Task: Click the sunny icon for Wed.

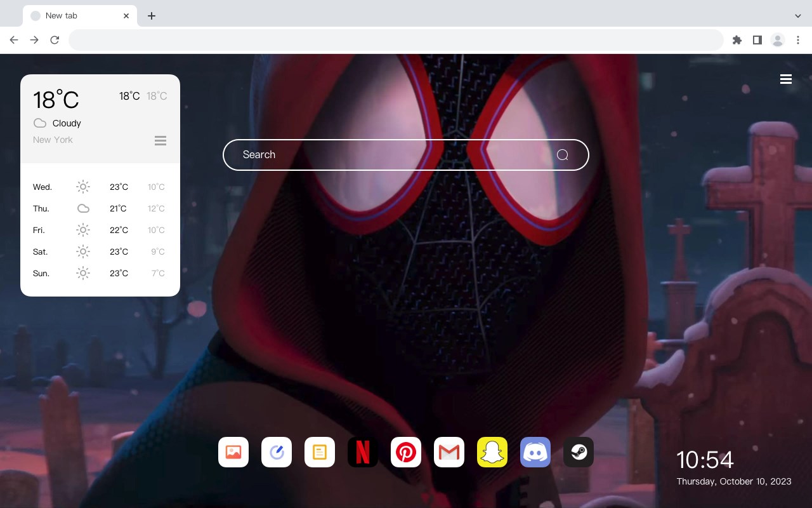Action: (83, 187)
